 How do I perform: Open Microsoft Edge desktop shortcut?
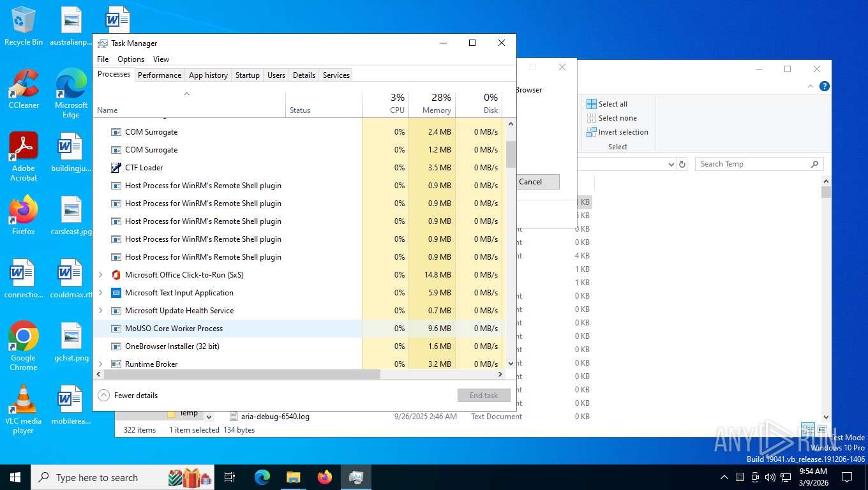[71, 93]
